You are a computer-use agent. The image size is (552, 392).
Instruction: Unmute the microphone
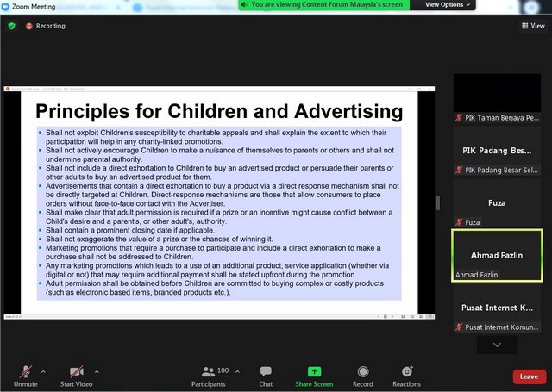(x=25, y=375)
